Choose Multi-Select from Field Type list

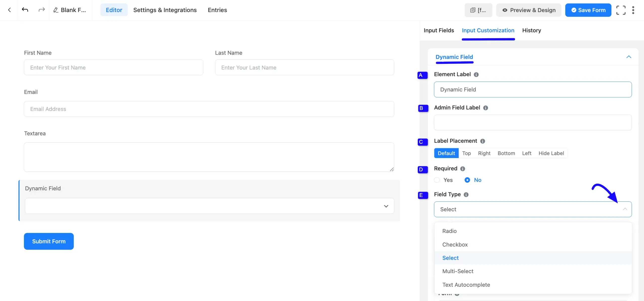pos(458,271)
